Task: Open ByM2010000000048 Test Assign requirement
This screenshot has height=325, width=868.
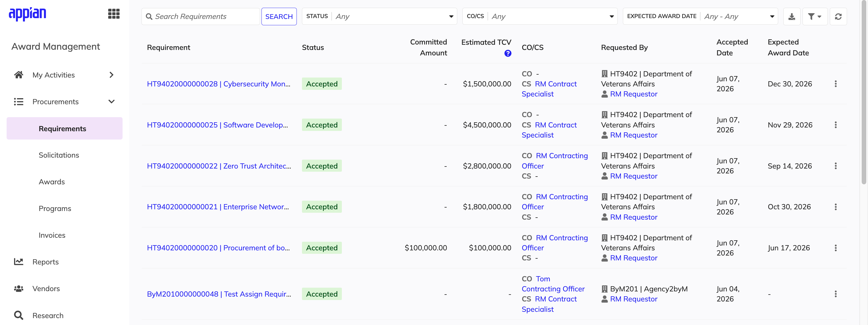Action: tap(219, 294)
